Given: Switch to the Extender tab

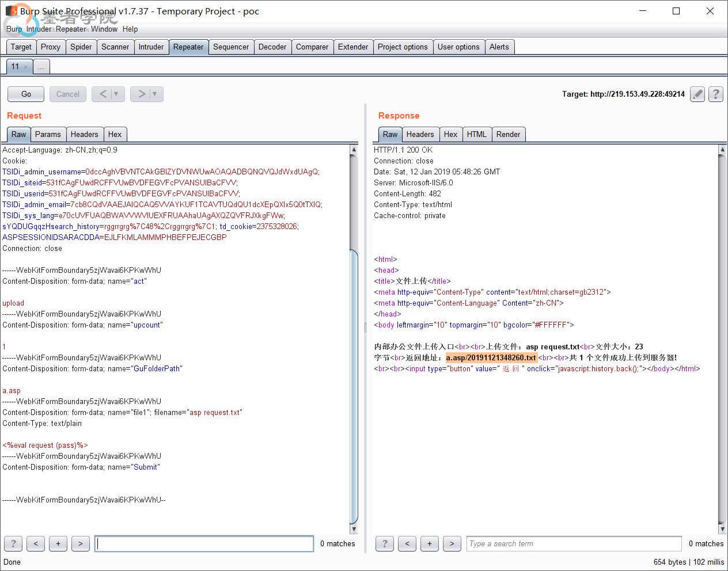Looking at the screenshot, I should 353,47.
